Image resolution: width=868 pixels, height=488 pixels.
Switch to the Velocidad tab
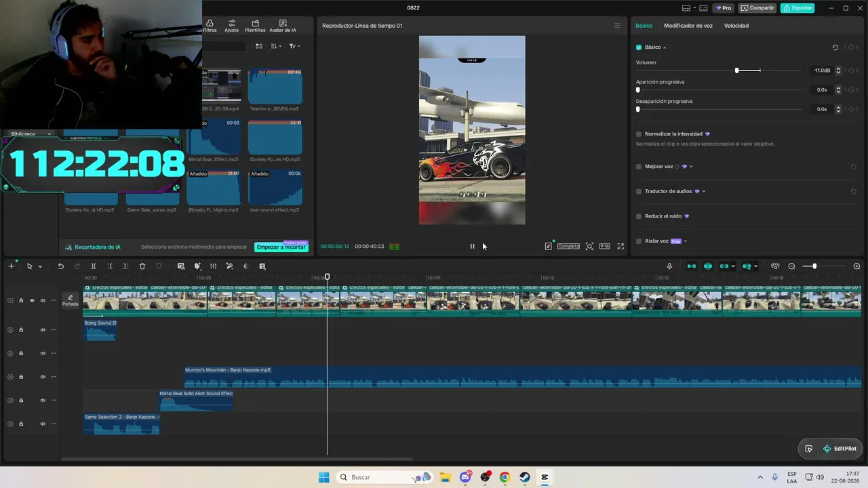[x=736, y=26]
